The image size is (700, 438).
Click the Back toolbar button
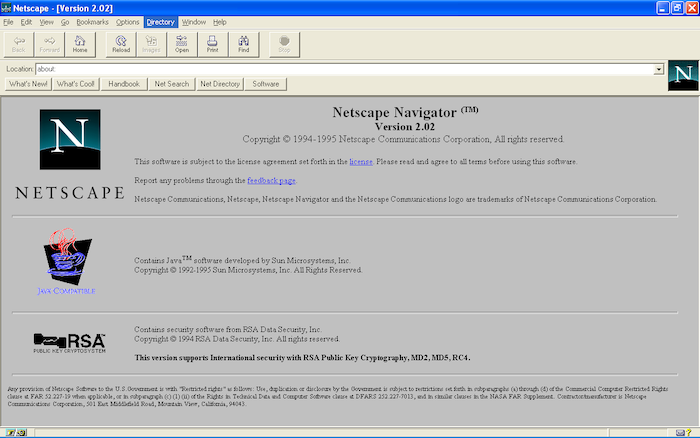[x=19, y=45]
